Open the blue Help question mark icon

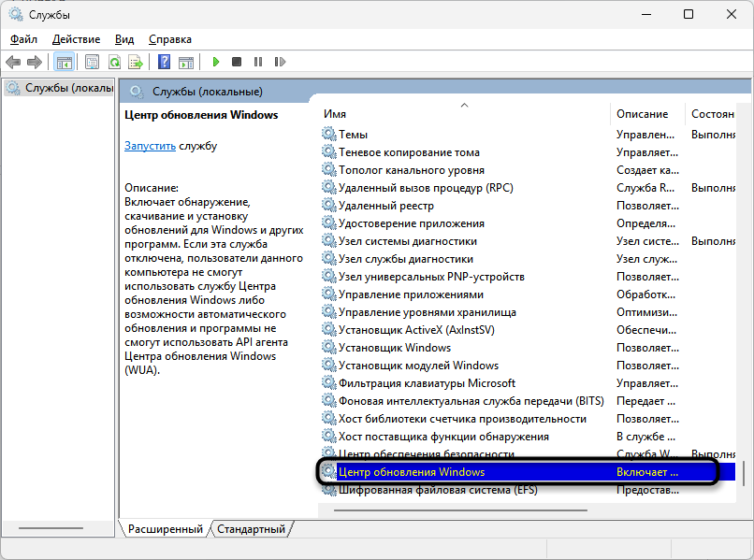click(x=164, y=63)
